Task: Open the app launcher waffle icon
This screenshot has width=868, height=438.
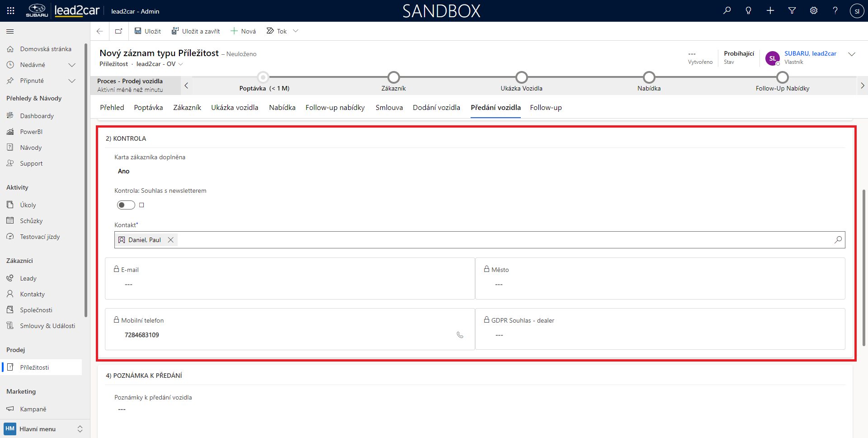Action: pyautogui.click(x=11, y=11)
